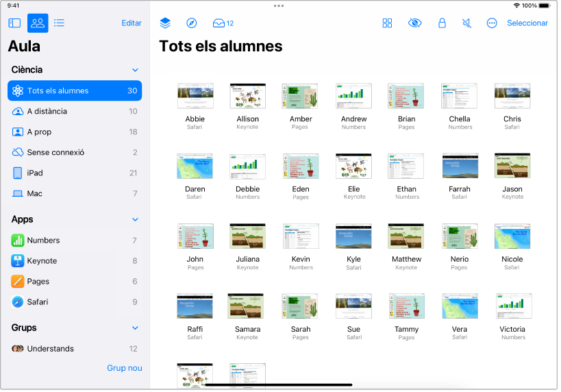Open Sue's Safari screen thumbnail

(353, 306)
